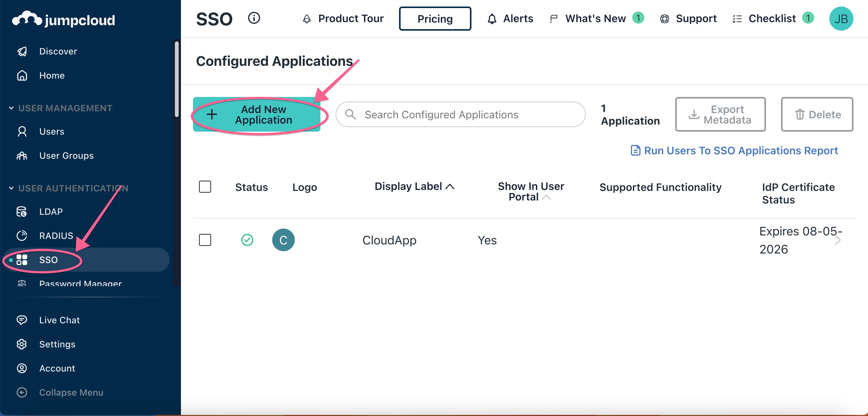Click Collapse Menu
The image size is (868, 416).
click(x=71, y=393)
